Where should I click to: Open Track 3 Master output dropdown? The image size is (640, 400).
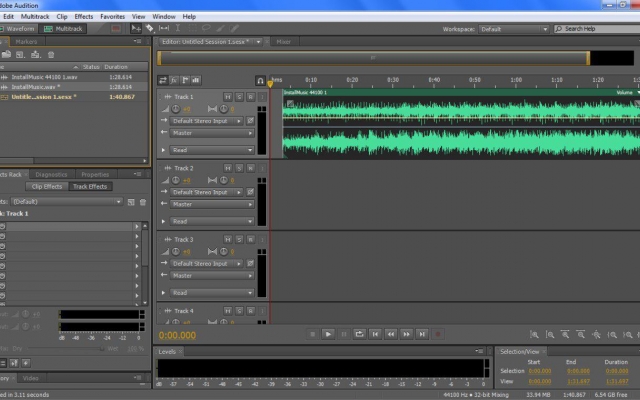(212, 276)
